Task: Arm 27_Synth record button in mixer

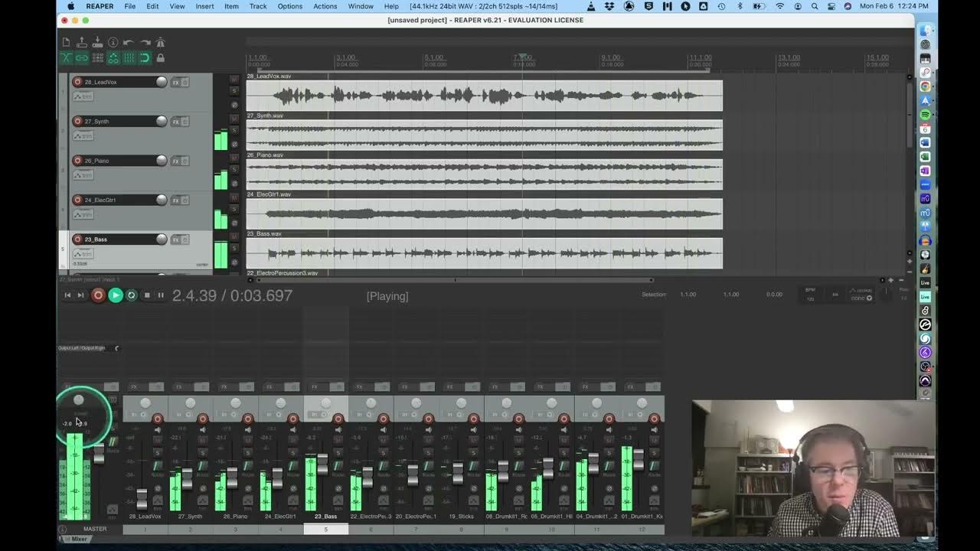Action: click(203, 419)
